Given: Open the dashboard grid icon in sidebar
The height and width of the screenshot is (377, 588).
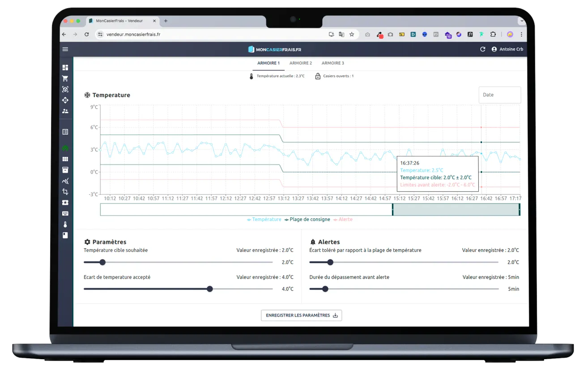Looking at the screenshot, I should click(x=65, y=68).
